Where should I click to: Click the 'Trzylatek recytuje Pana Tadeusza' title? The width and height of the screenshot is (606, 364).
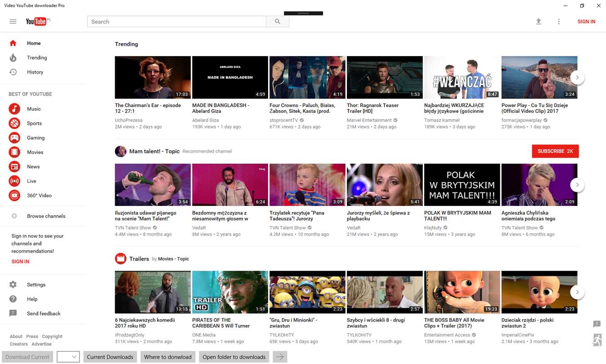(x=297, y=216)
